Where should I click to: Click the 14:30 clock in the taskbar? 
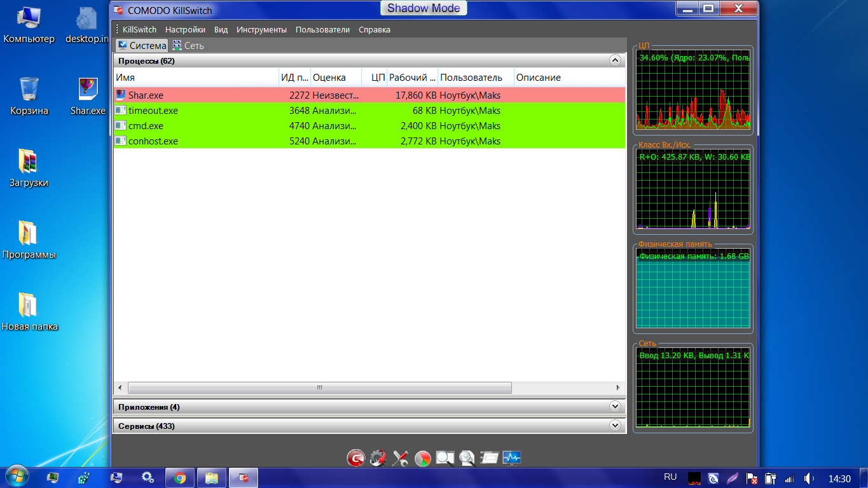pos(839,478)
